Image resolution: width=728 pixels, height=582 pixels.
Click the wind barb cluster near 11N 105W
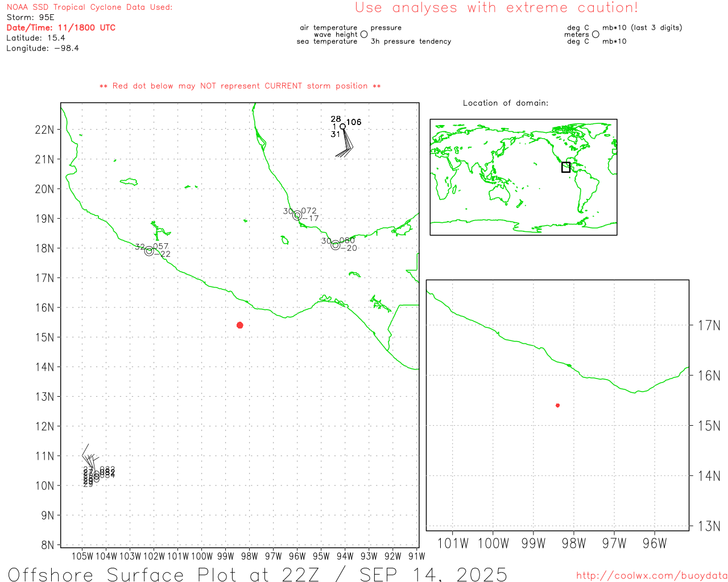(90, 457)
